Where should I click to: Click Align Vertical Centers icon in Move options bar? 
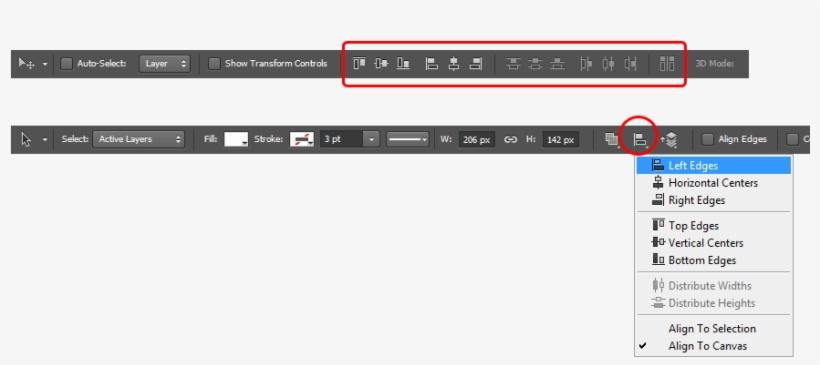point(381,64)
